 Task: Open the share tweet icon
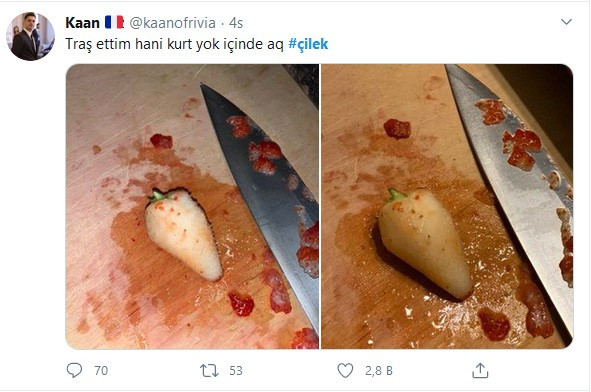click(x=480, y=371)
